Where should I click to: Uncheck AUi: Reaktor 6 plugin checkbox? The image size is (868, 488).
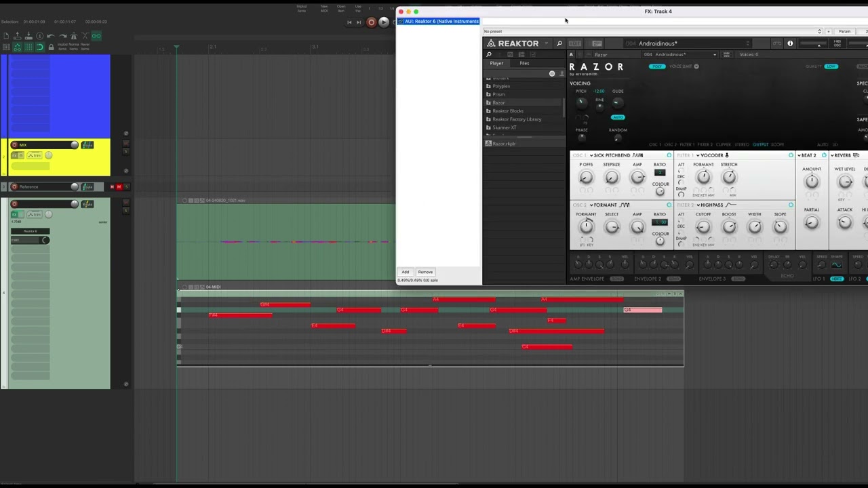[x=401, y=21]
